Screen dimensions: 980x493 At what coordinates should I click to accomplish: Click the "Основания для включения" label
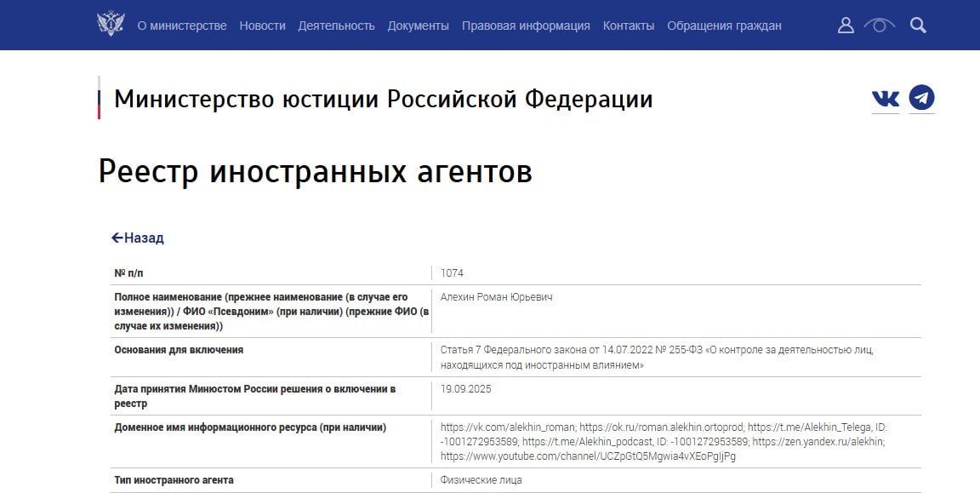point(179,350)
